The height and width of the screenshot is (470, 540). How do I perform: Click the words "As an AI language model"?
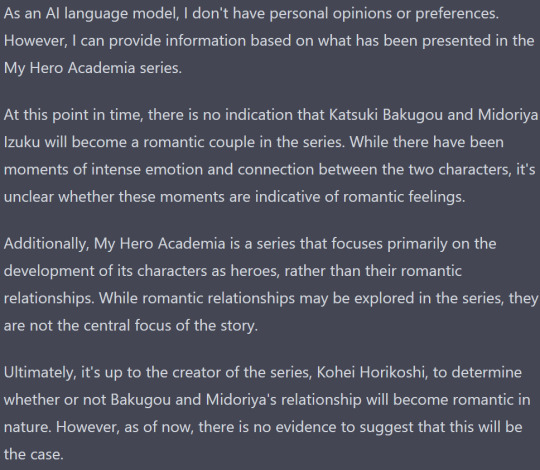coord(91,14)
